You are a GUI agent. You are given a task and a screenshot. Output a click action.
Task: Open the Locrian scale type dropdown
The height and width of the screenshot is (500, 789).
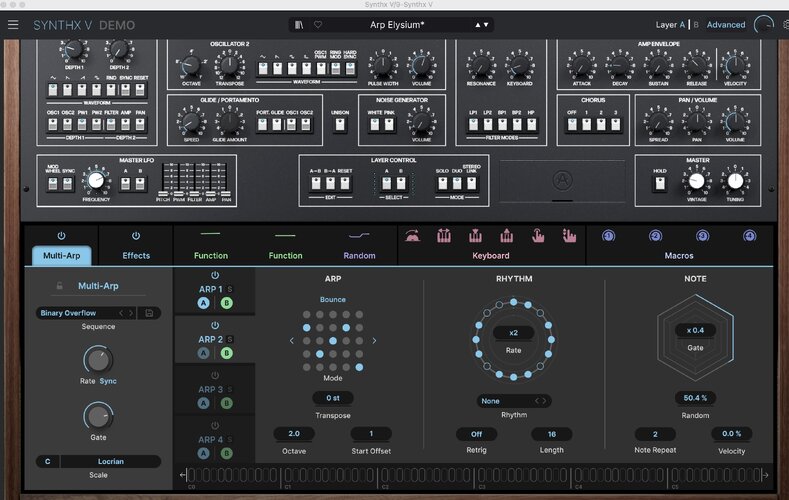pyautogui.click(x=111, y=461)
